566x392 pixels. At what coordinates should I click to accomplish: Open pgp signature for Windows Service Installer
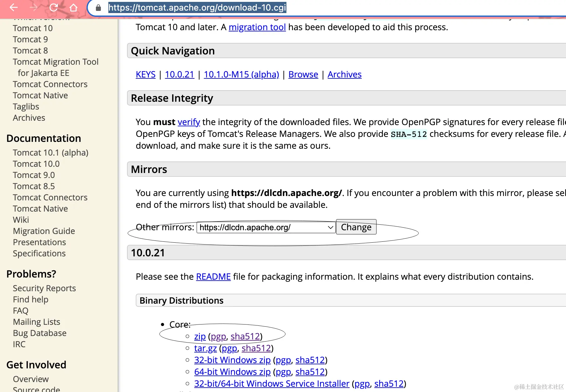point(362,384)
